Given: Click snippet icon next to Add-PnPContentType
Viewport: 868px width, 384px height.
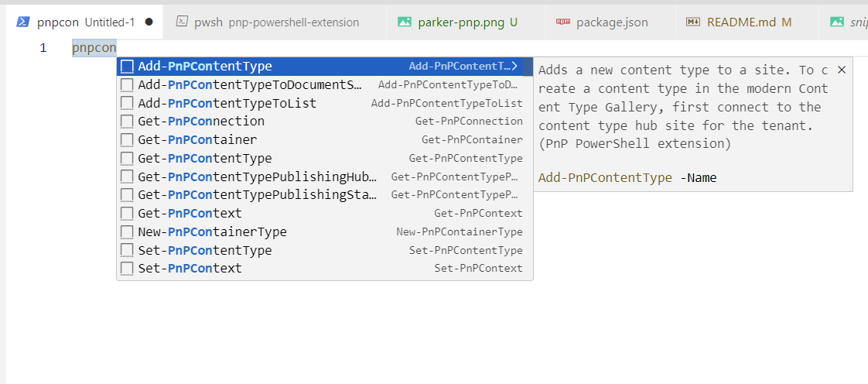Looking at the screenshot, I should tap(127, 67).
